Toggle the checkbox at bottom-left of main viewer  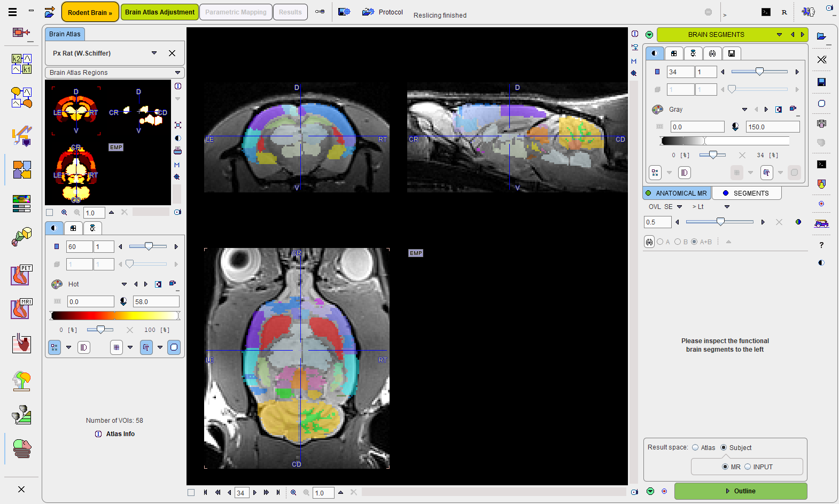[191, 492]
